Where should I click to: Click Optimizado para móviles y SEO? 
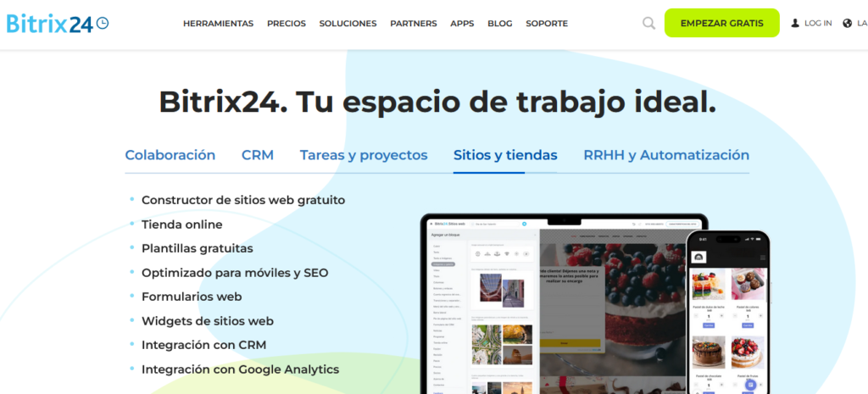coord(235,273)
